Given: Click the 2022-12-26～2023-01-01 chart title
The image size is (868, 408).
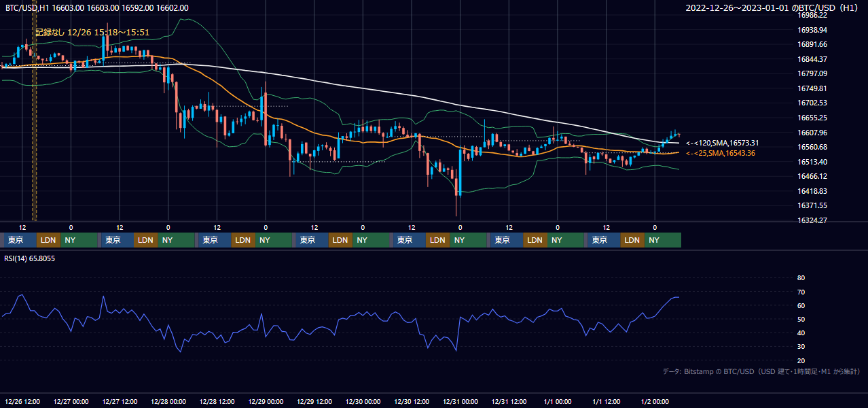Looking at the screenshot, I should (772, 8).
